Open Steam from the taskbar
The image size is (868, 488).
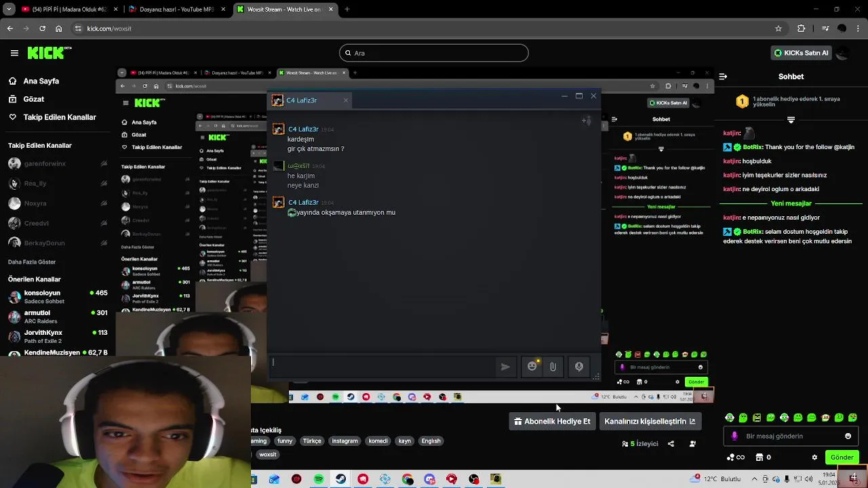pyautogui.click(x=340, y=479)
